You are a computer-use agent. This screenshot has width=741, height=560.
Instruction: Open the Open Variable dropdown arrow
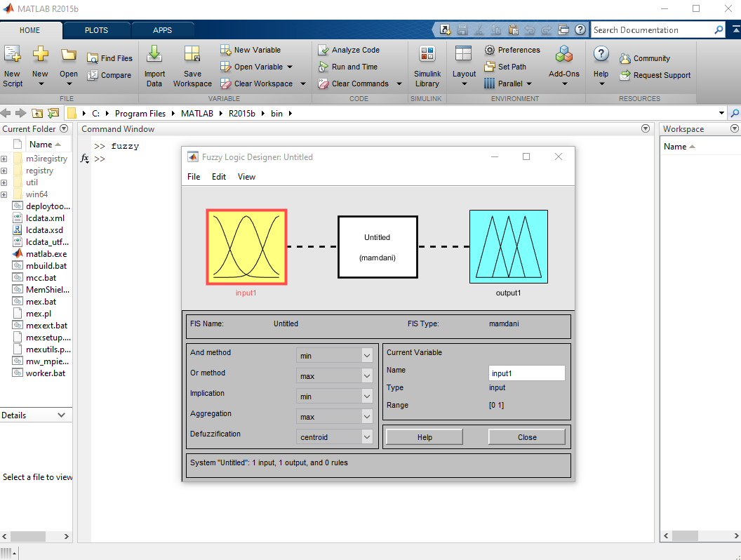(x=290, y=67)
